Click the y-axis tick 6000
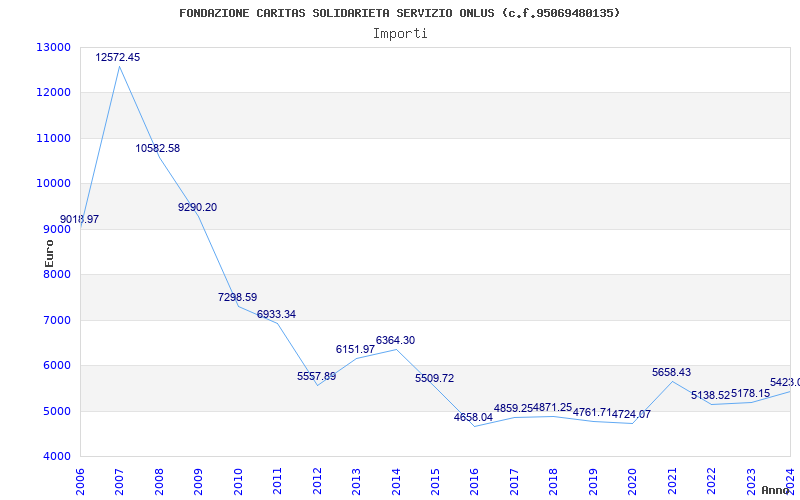This screenshot has width=800, height=500. tap(57, 365)
